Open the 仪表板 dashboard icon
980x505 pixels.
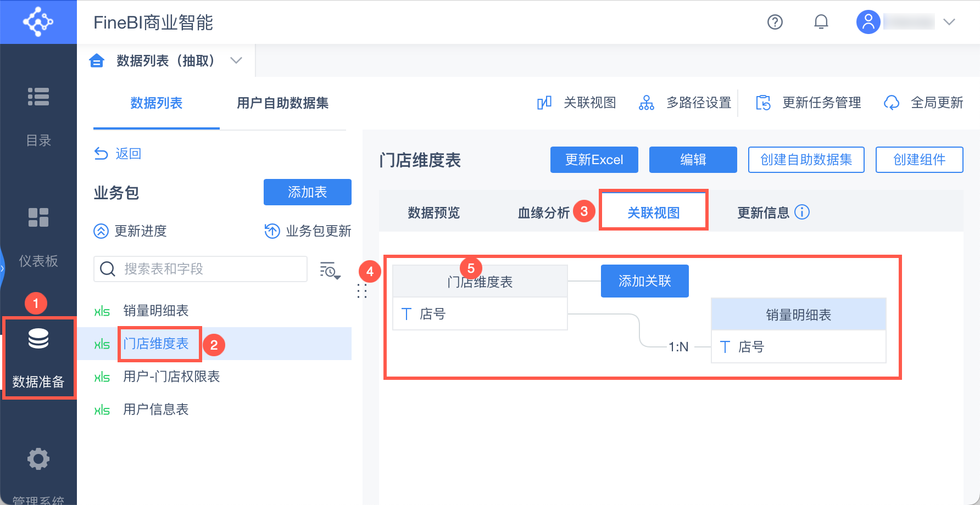point(38,217)
